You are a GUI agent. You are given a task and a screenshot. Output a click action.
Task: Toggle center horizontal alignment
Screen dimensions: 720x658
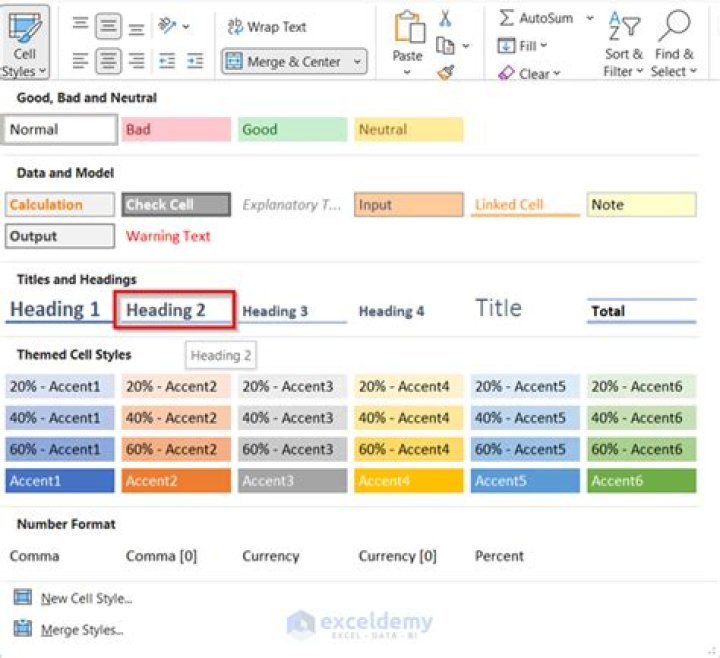(108, 61)
